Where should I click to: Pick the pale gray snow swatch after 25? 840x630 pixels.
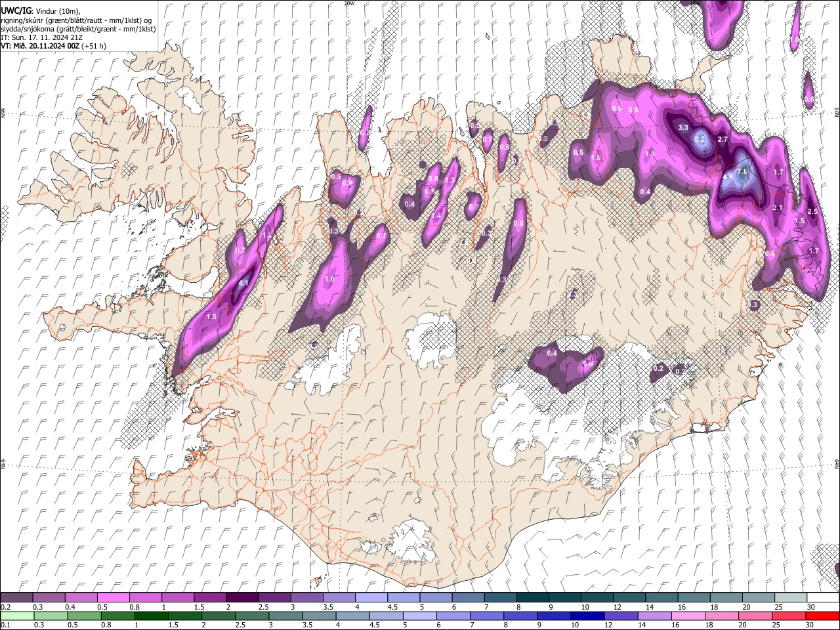click(791, 598)
